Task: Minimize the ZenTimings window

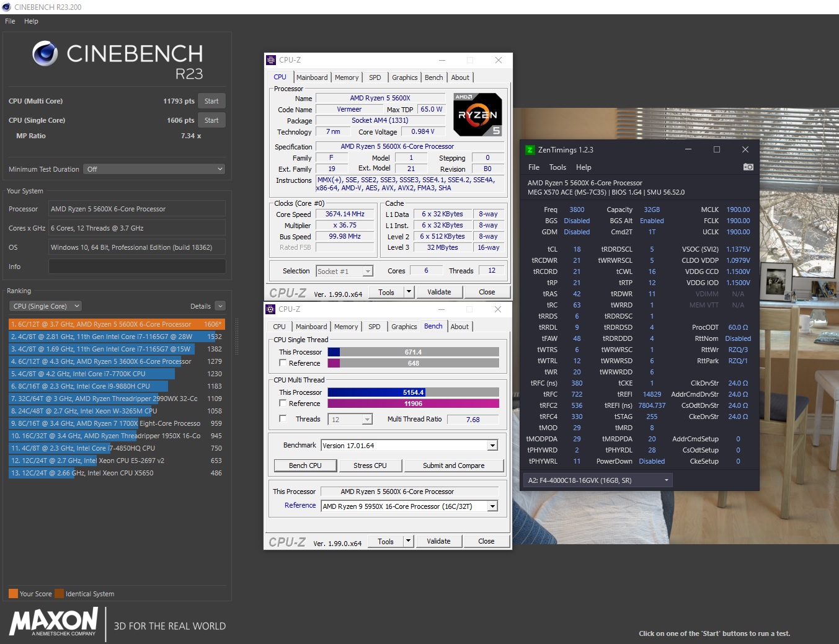Action: [x=688, y=149]
